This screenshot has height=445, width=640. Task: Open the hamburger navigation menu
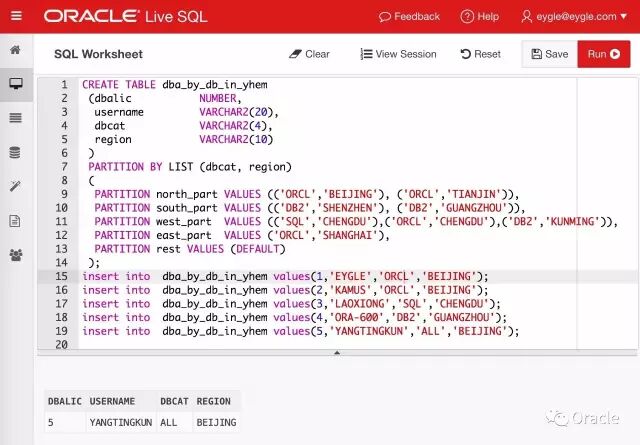pyautogui.click(x=16, y=16)
